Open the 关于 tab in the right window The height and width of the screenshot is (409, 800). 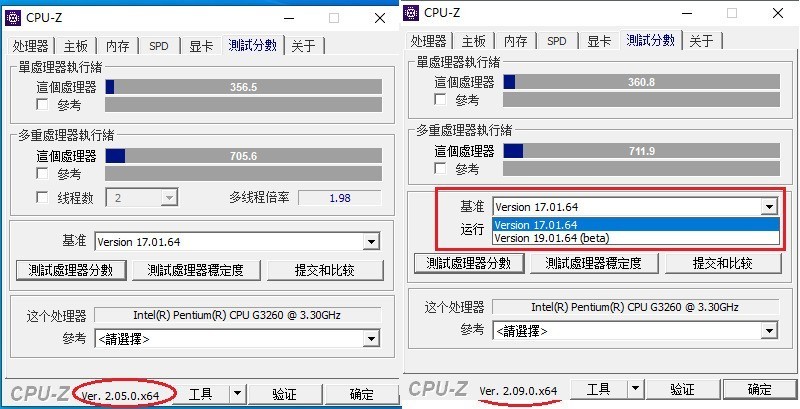701,41
